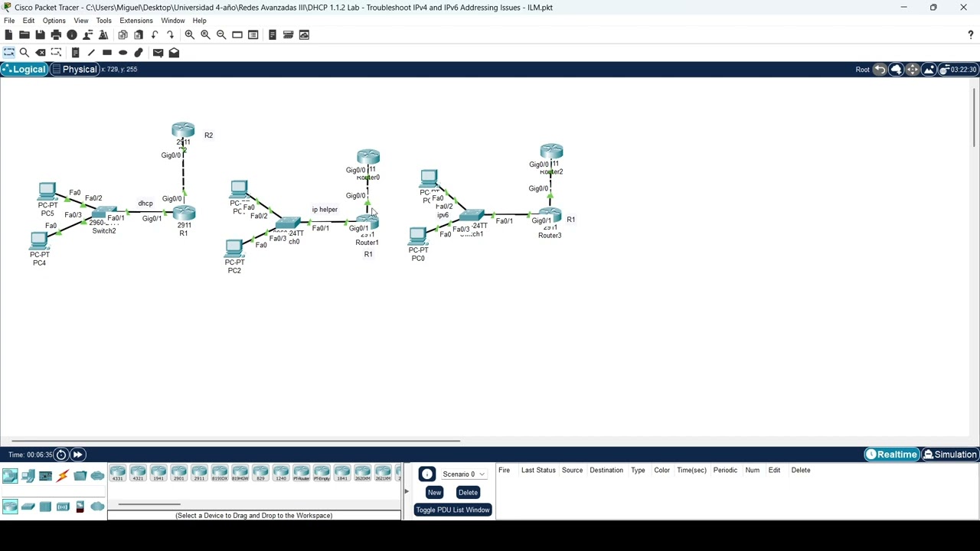
Task: Open the Scenario 0 dropdown
Action: [463, 474]
